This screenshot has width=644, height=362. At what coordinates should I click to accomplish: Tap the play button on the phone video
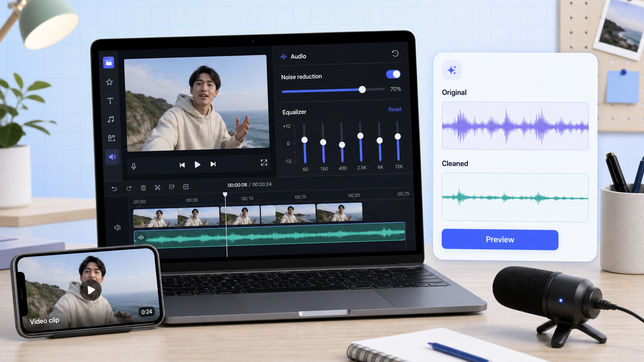coord(91,290)
